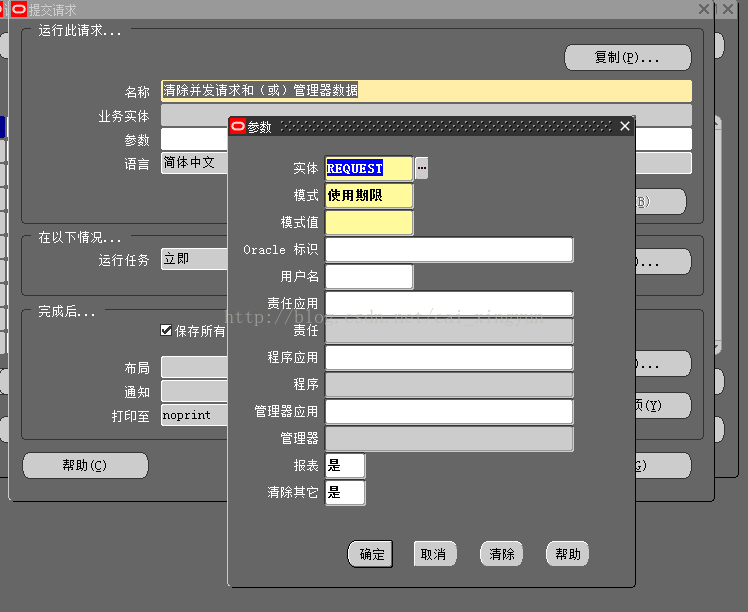Click the 管理器 greyed field

449,438
